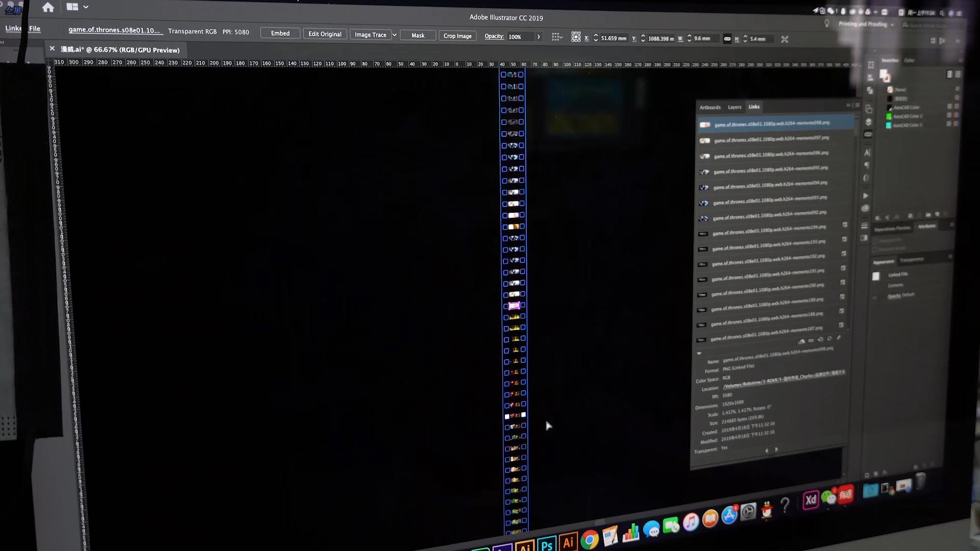Screen dimensions: 980x551
Task: Switch to the Layers tab
Action: point(734,107)
